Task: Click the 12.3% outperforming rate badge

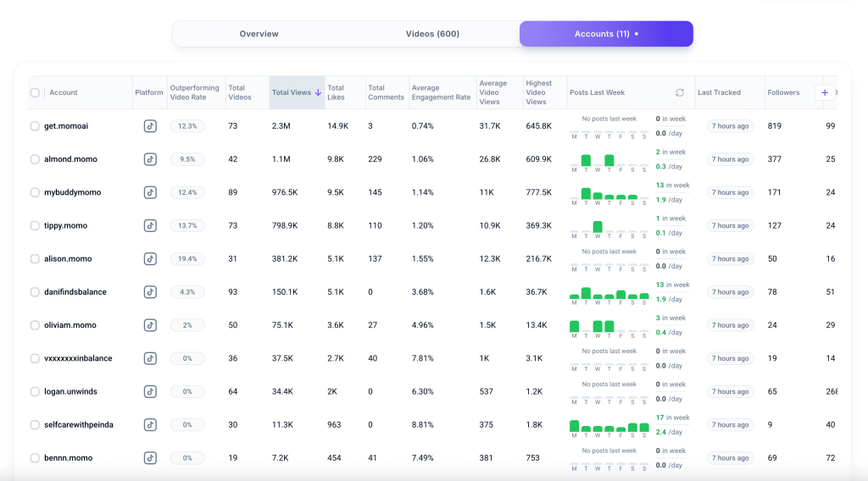Action: pyautogui.click(x=187, y=126)
